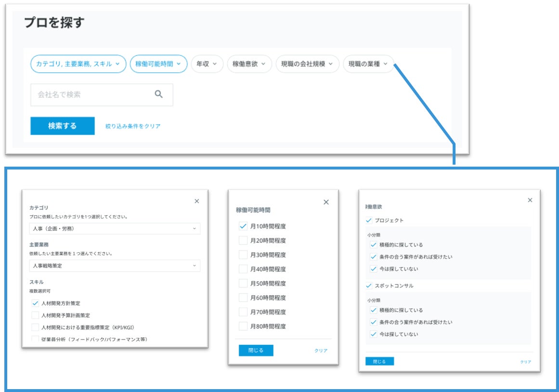This screenshot has height=392, width=559.
Task: Click the magnifier icon in company search
Action: tap(158, 94)
